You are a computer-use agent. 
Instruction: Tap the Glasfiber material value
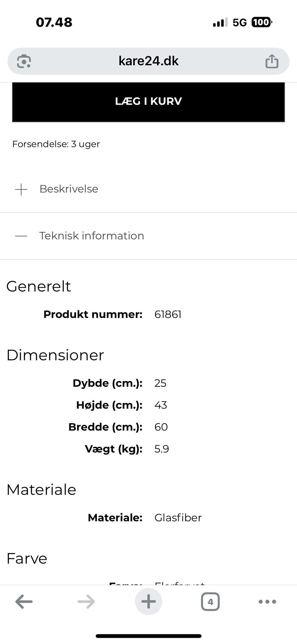(x=178, y=517)
